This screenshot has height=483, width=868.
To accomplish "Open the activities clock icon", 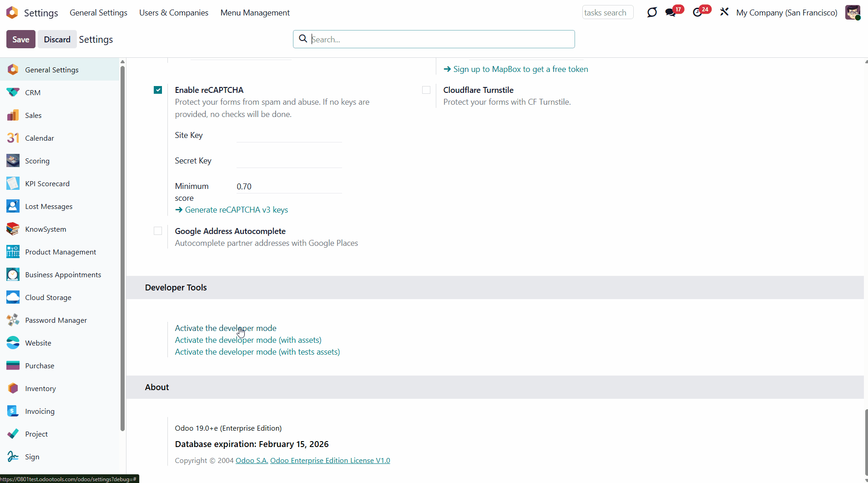I will tap(697, 13).
